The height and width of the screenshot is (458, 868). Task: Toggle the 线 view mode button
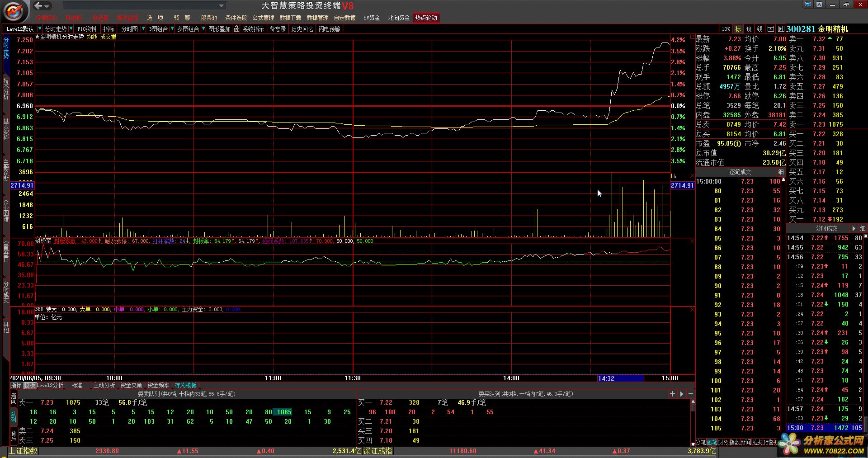pos(760,29)
